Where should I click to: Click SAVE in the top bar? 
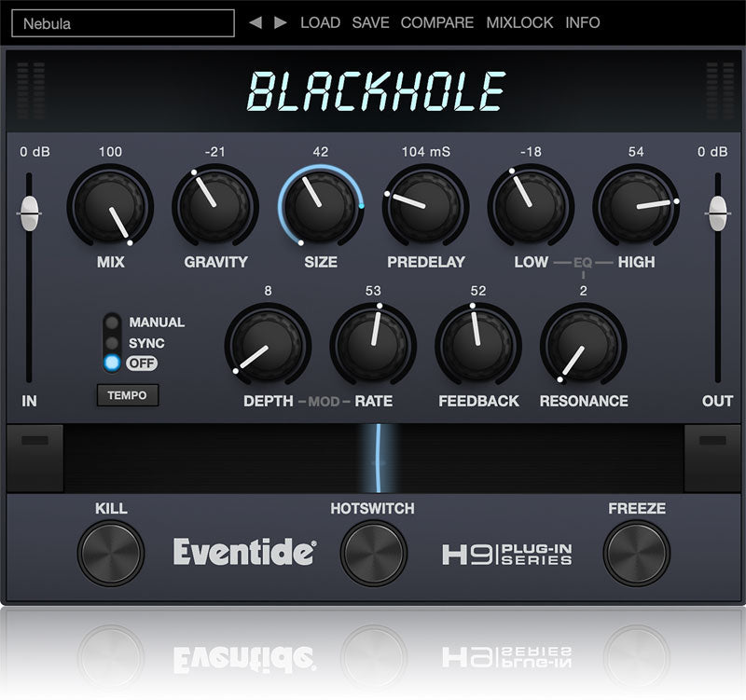pos(370,22)
